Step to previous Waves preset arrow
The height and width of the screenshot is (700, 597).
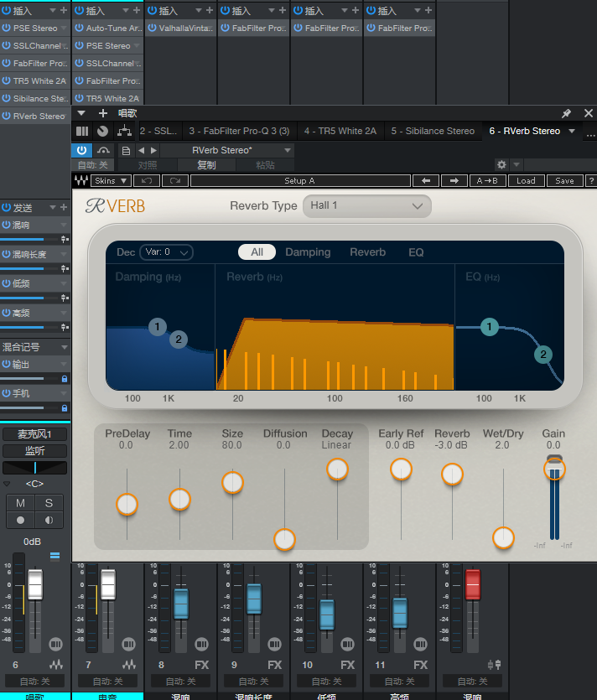pyautogui.click(x=426, y=180)
